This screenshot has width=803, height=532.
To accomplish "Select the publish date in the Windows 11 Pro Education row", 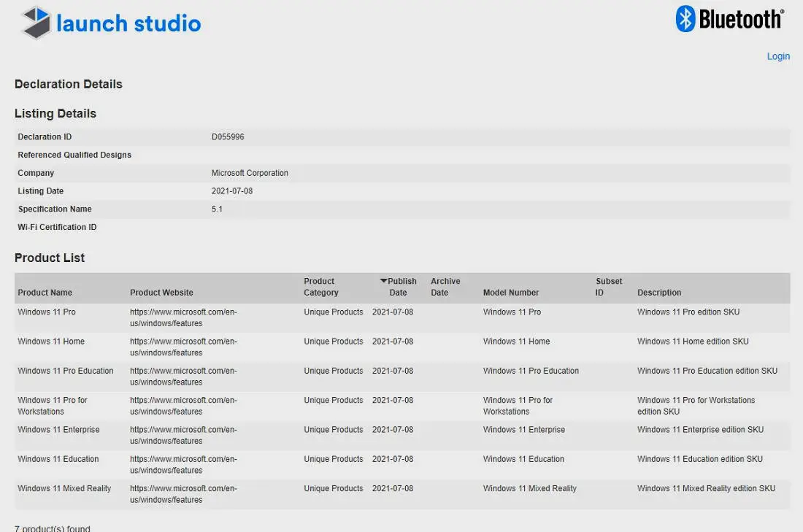I will [393, 371].
